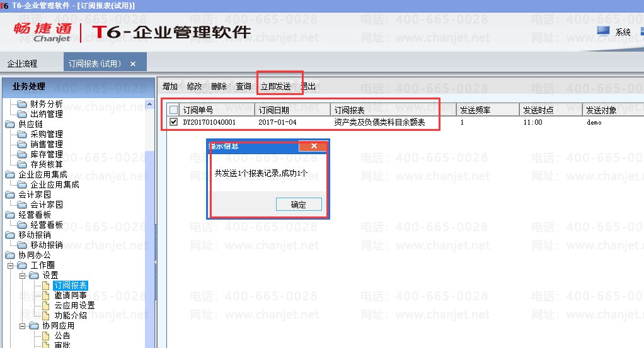Close the 提示信息 dialog with X
644x348 pixels.
(314, 146)
